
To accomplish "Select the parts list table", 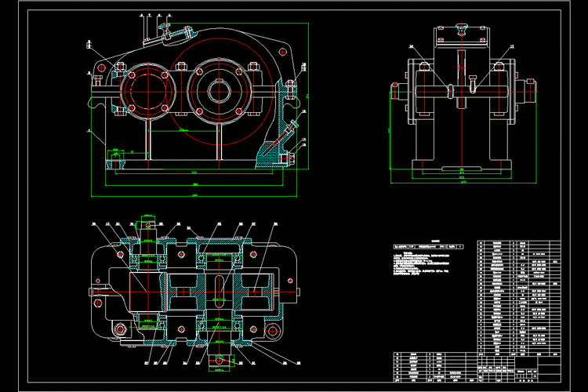I will point(517,294).
